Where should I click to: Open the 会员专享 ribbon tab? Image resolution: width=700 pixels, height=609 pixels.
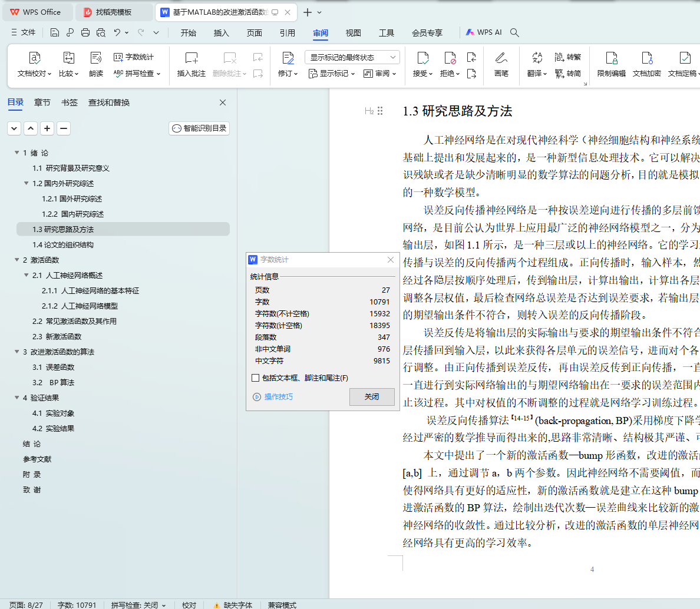(x=427, y=32)
